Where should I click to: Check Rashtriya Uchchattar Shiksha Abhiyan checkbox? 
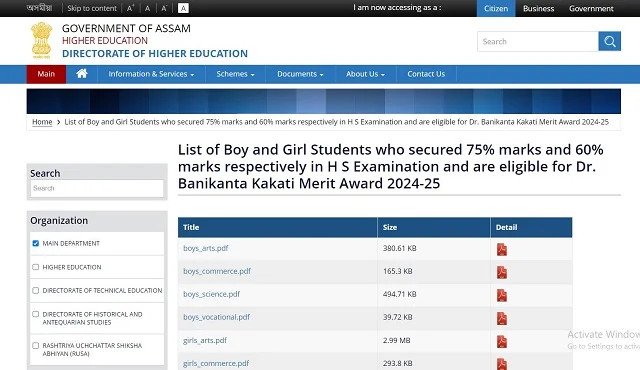click(36, 346)
